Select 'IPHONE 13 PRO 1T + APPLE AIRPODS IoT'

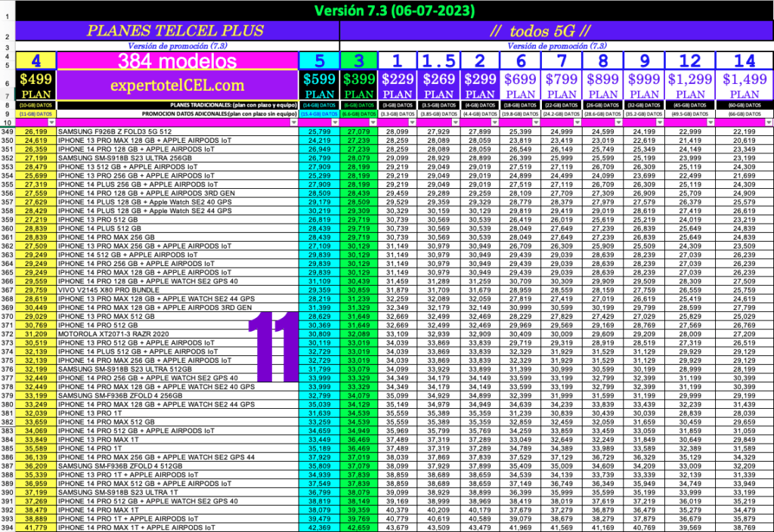[x=177, y=475]
